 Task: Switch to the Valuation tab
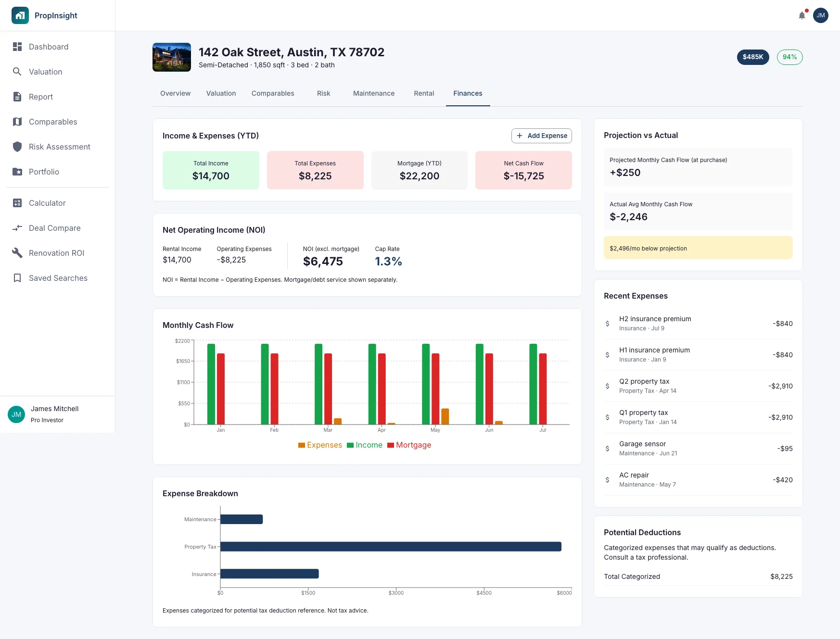[x=221, y=93]
